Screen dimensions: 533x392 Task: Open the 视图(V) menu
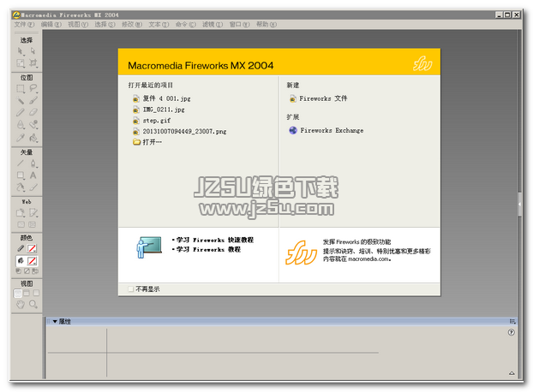tap(78, 25)
